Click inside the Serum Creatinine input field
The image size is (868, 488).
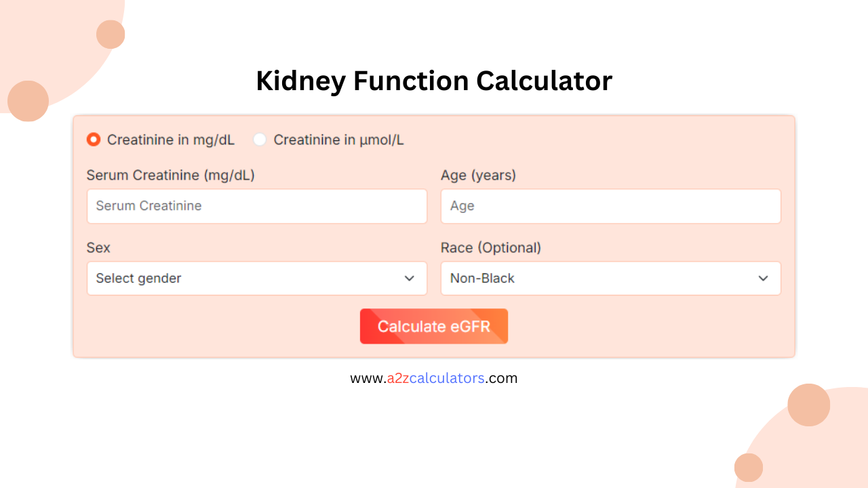click(x=256, y=206)
